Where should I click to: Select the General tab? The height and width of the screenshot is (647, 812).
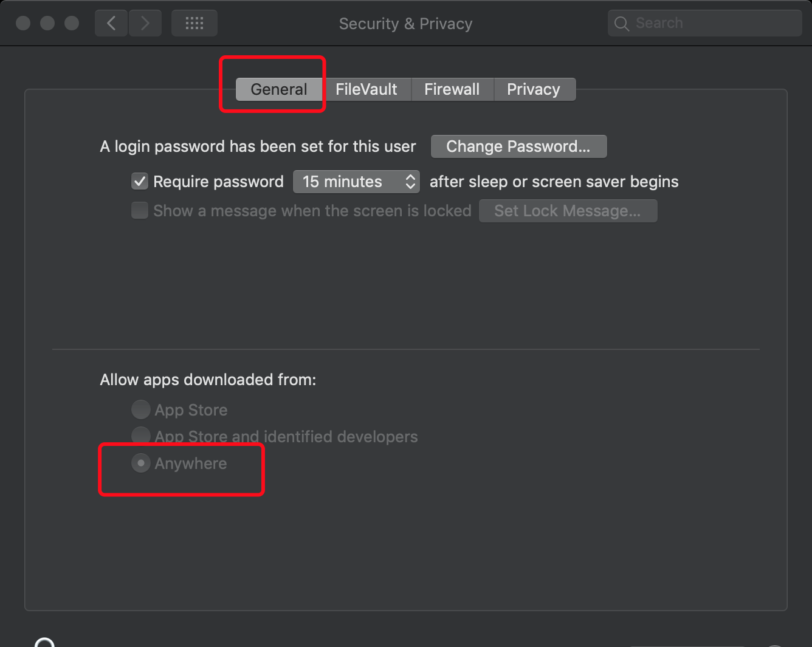tap(279, 89)
